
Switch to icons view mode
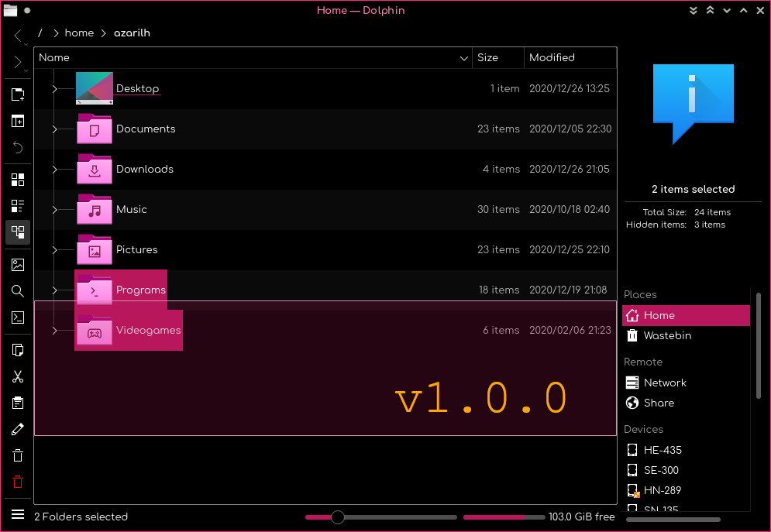click(x=18, y=180)
